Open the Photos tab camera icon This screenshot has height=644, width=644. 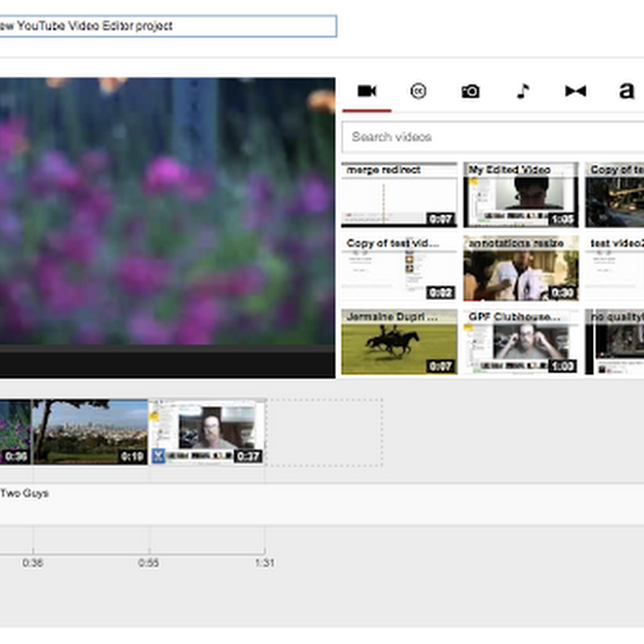[471, 91]
